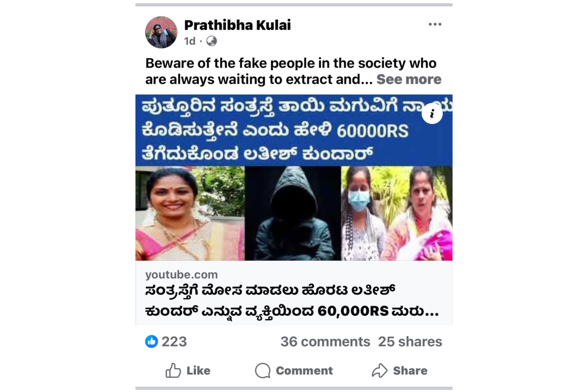Click the hooded figure in the thumbnail

pyautogui.click(x=293, y=213)
